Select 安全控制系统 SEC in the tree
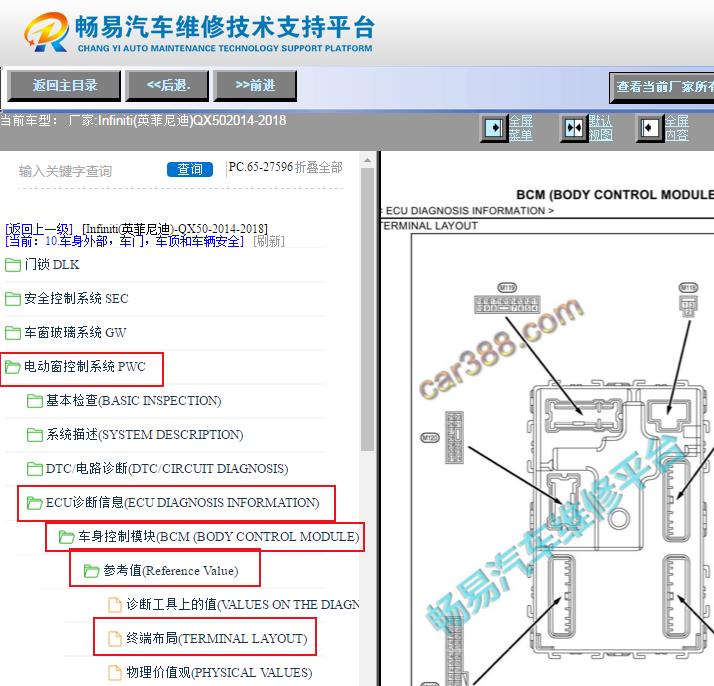 pos(76,299)
